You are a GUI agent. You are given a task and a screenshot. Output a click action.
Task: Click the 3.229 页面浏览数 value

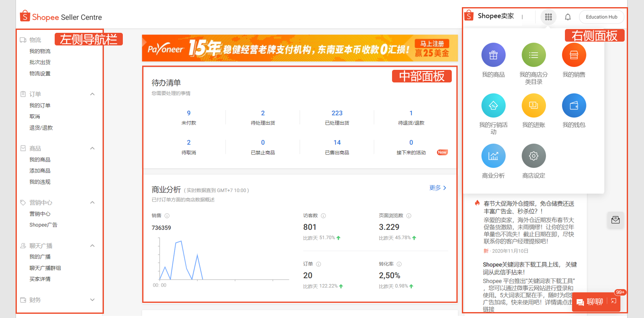(x=389, y=227)
